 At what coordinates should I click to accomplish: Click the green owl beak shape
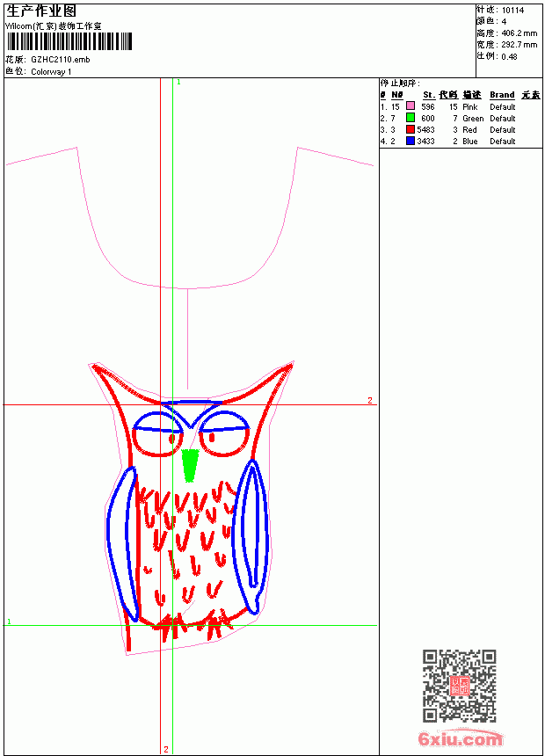190,465
